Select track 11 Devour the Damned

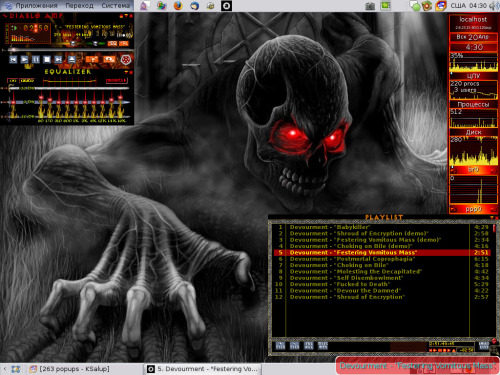[x=382, y=290]
